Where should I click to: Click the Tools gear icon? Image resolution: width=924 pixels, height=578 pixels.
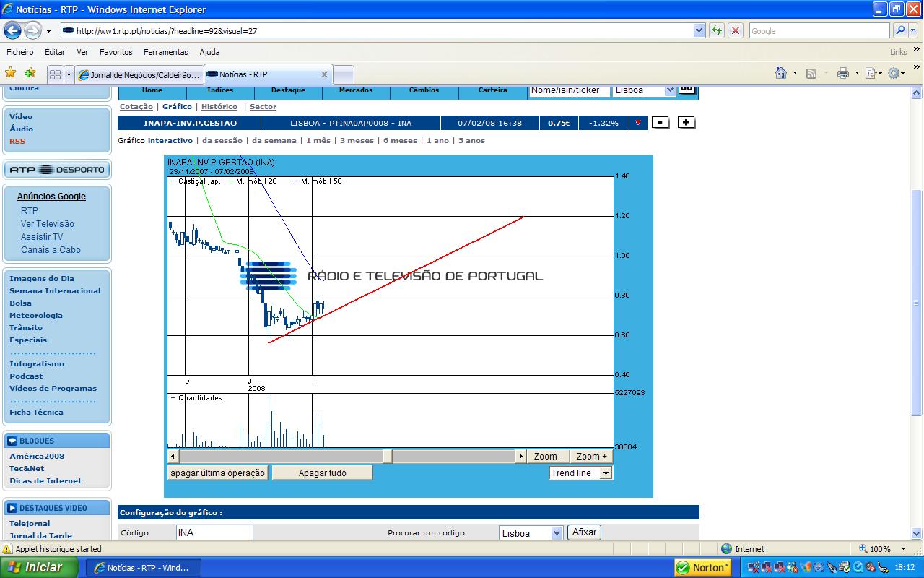(894, 73)
